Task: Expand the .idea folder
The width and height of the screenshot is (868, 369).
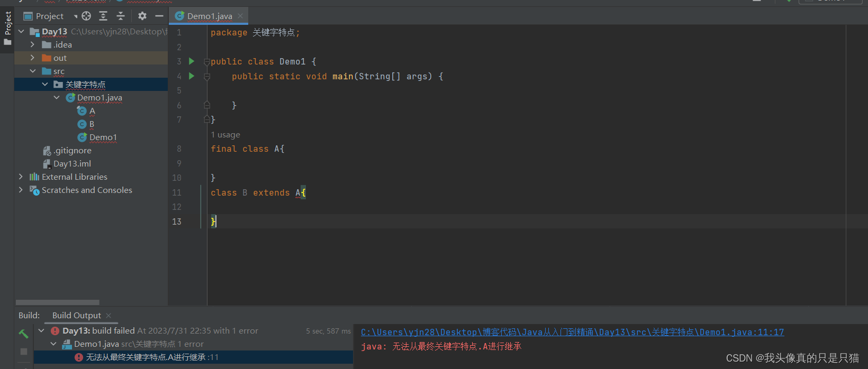Action: pos(32,44)
